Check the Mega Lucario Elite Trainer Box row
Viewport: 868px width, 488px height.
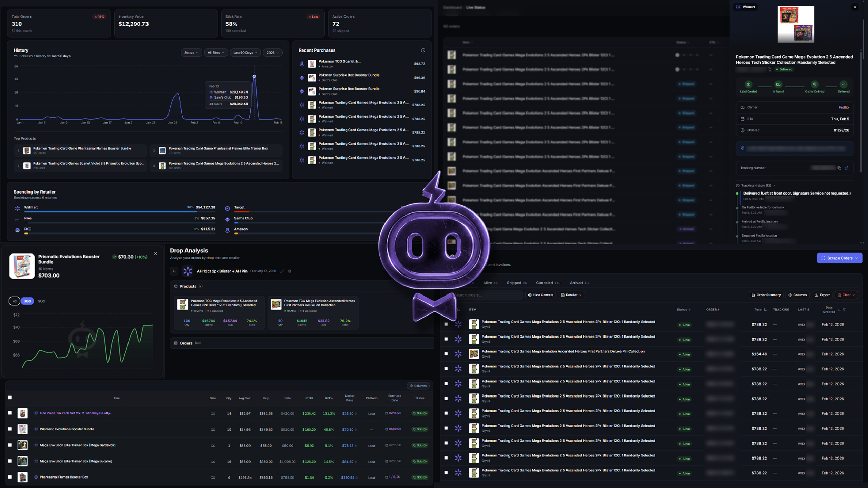10,461
